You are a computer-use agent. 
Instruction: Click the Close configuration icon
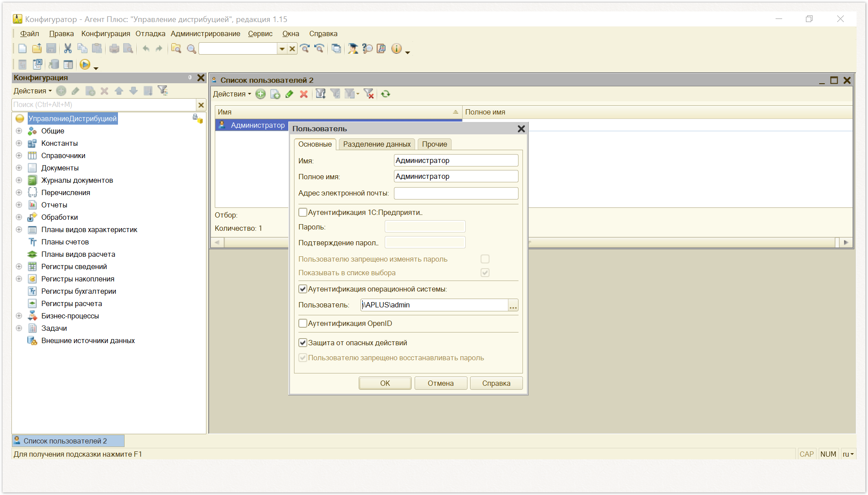(38, 65)
